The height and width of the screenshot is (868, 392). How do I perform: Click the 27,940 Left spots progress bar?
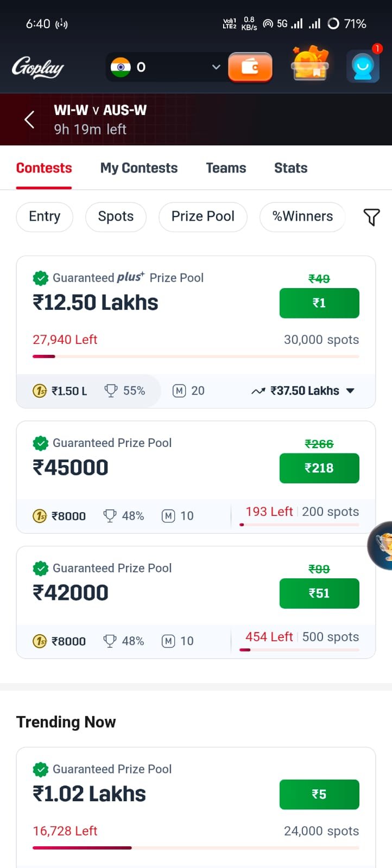[x=195, y=356]
